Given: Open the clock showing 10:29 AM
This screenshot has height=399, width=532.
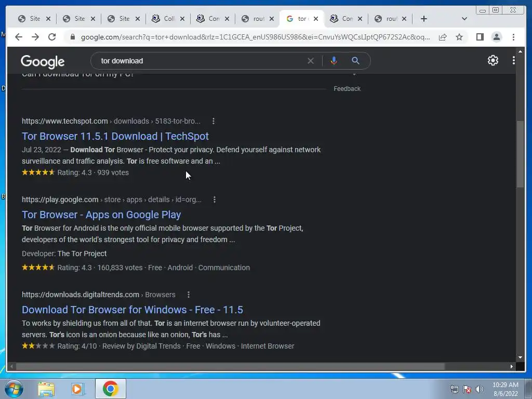Looking at the screenshot, I should point(505,389).
